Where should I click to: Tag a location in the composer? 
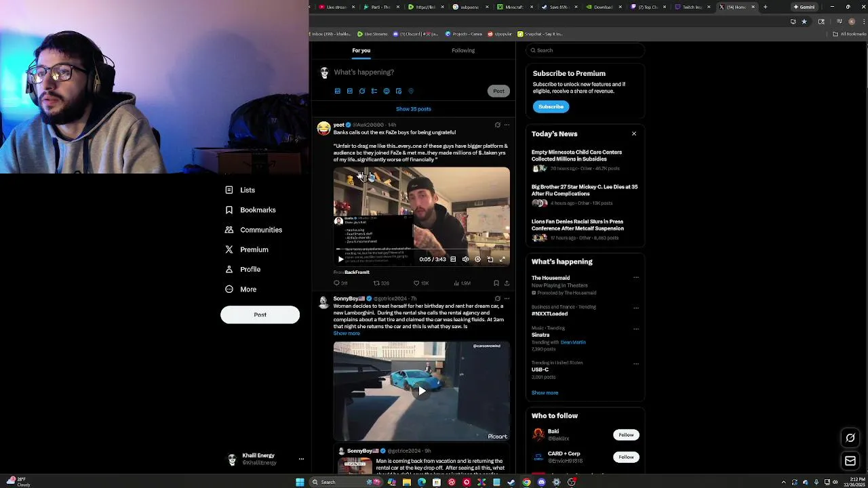[x=411, y=91]
